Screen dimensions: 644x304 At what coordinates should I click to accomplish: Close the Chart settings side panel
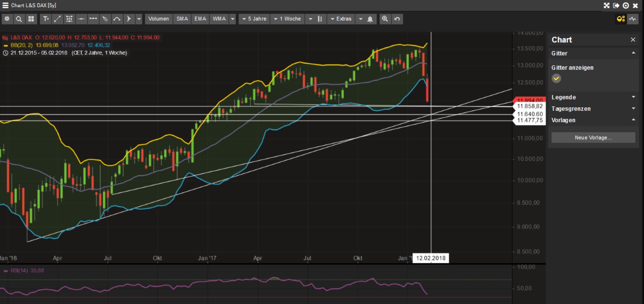coord(633,40)
